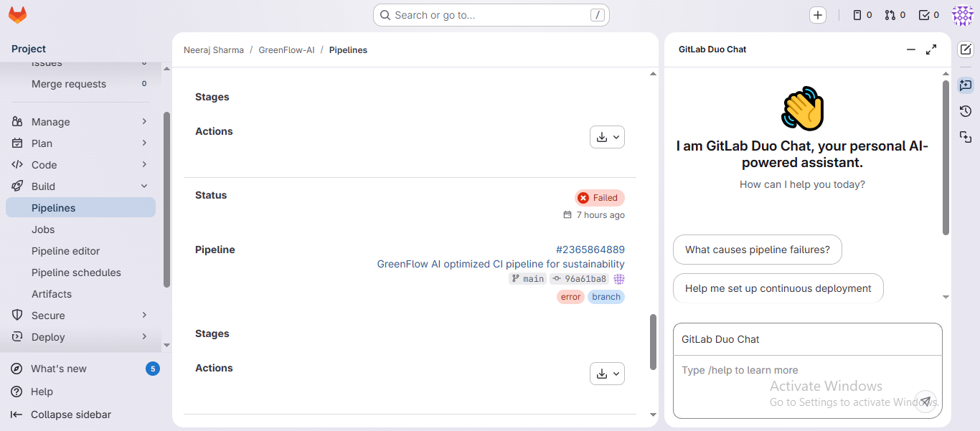The image size is (980, 431).
Task: Open pipeline #2365864889 link
Action: [x=590, y=250]
